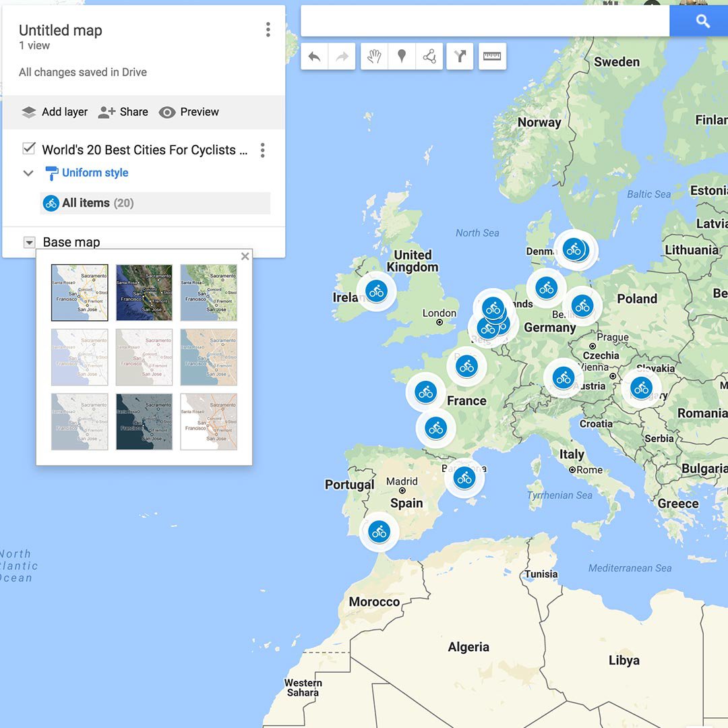Choose the pale lavender political base map thumbnail
This screenshot has width=728, height=728.
[80, 357]
